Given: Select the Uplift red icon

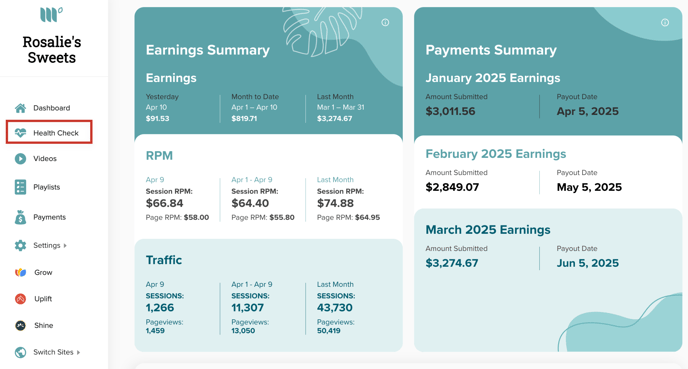Looking at the screenshot, I should point(20,299).
